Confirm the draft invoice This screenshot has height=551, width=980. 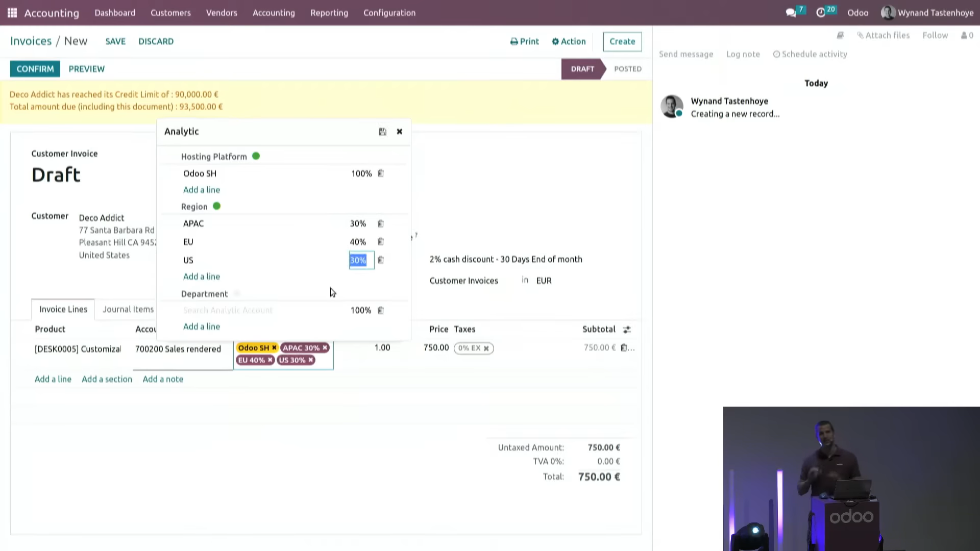coord(35,69)
